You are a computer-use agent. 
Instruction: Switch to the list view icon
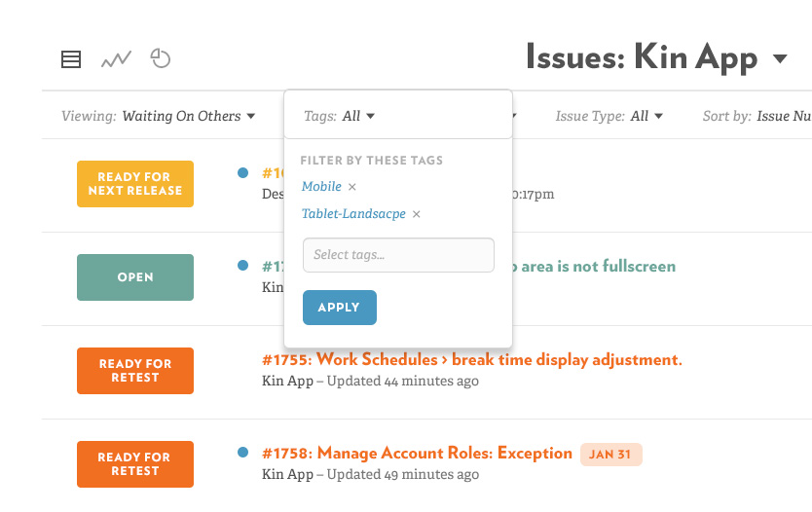click(71, 59)
